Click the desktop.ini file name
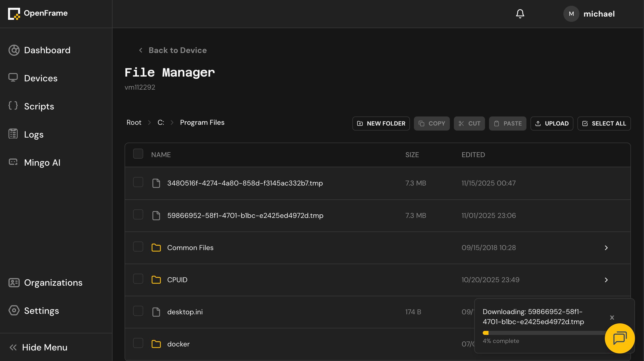The width and height of the screenshot is (644, 361). click(185, 312)
